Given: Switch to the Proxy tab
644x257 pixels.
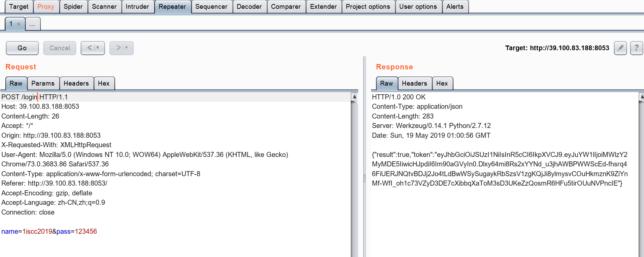Looking at the screenshot, I should 46,7.
